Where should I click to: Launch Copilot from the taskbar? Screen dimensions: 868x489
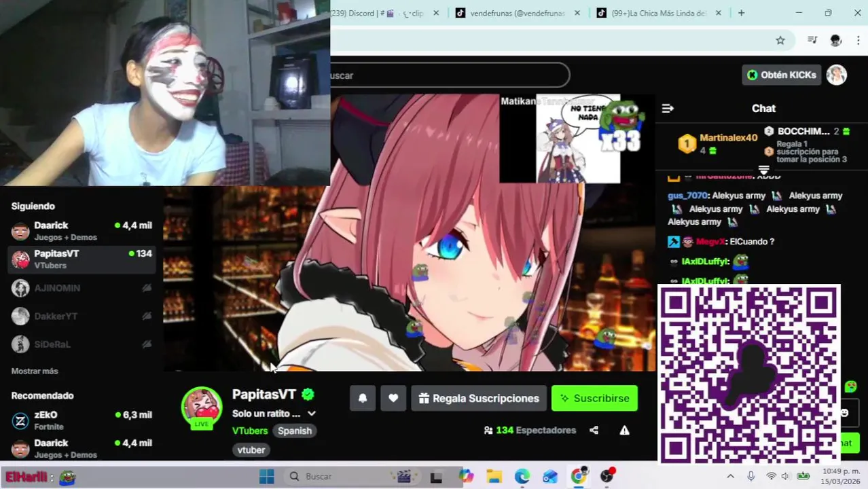point(465,477)
